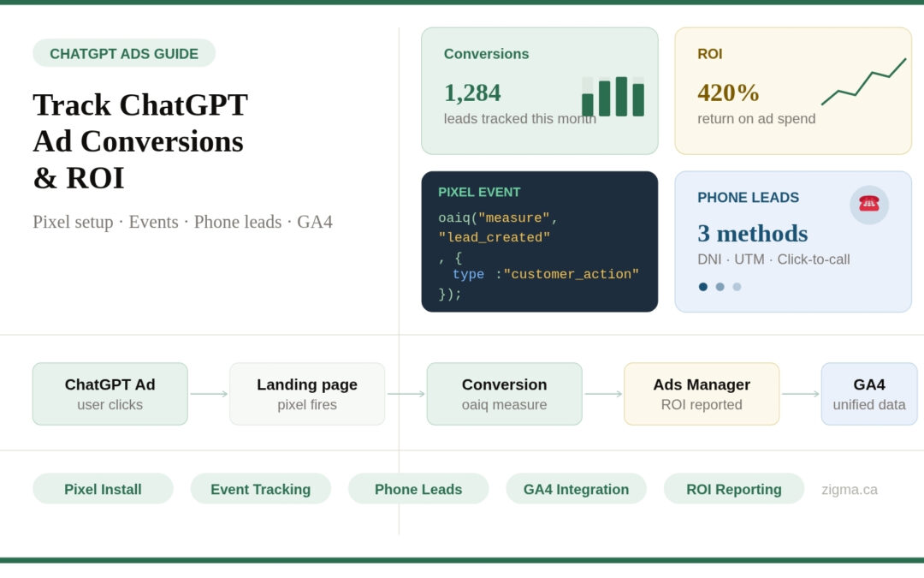Select the third light carousel dot
Screen dimensions: 924x578
[737, 287]
